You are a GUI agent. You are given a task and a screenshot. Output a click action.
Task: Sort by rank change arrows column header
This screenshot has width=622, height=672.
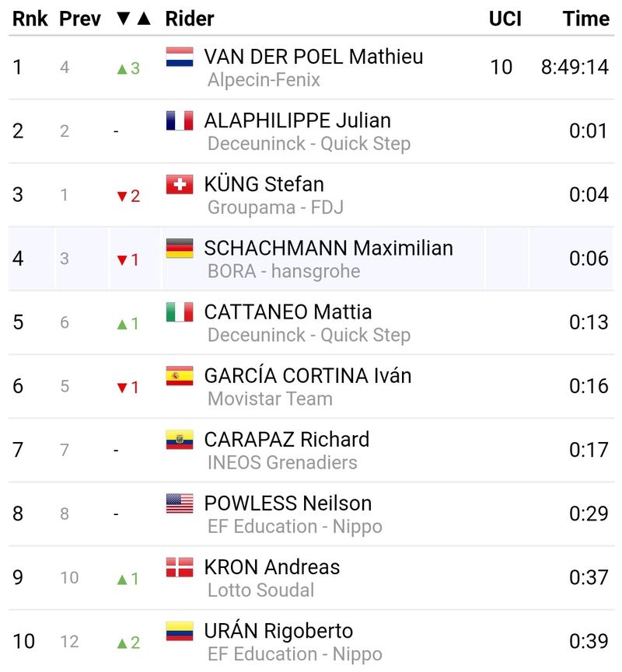(x=134, y=19)
